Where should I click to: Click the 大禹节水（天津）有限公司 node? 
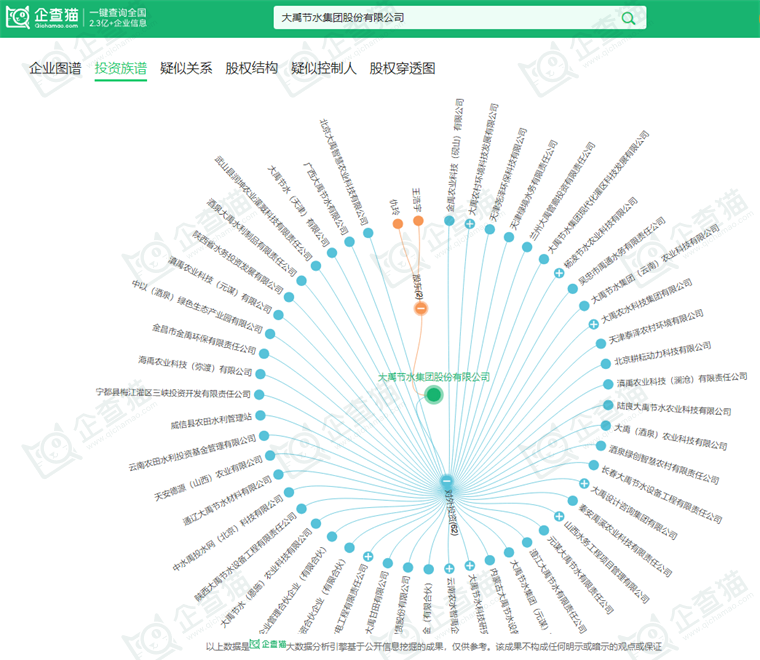coord(332,252)
